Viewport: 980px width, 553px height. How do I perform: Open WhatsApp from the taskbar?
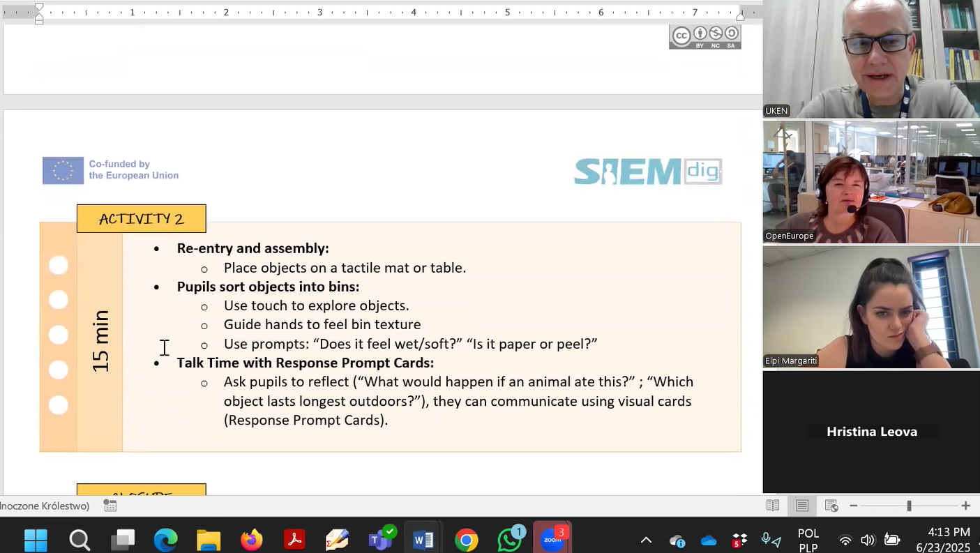tap(510, 539)
